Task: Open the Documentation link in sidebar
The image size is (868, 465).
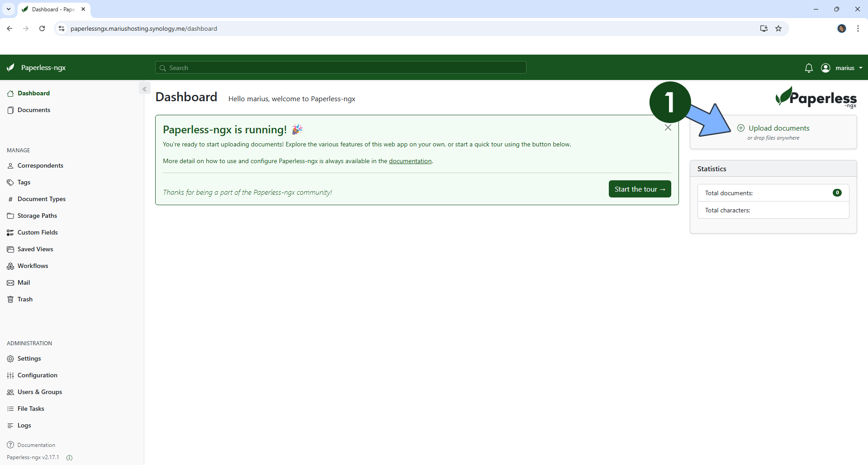Action: [x=36, y=445]
